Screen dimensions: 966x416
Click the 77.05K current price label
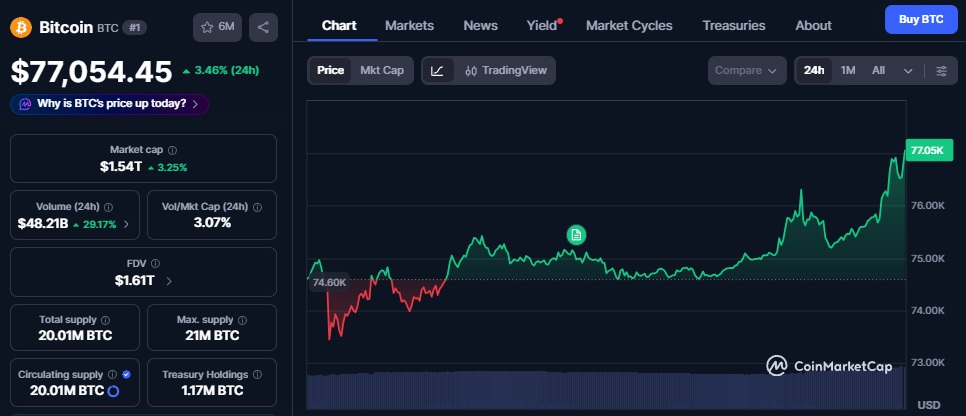pos(928,150)
